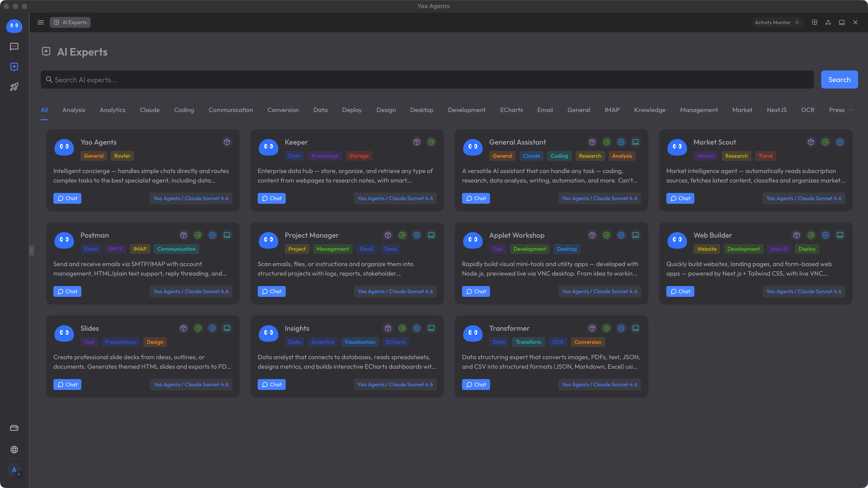Viewport: 868px width, 488px height.
Task: Open the AI Experts tab in title bar
Action: (70, 22)
